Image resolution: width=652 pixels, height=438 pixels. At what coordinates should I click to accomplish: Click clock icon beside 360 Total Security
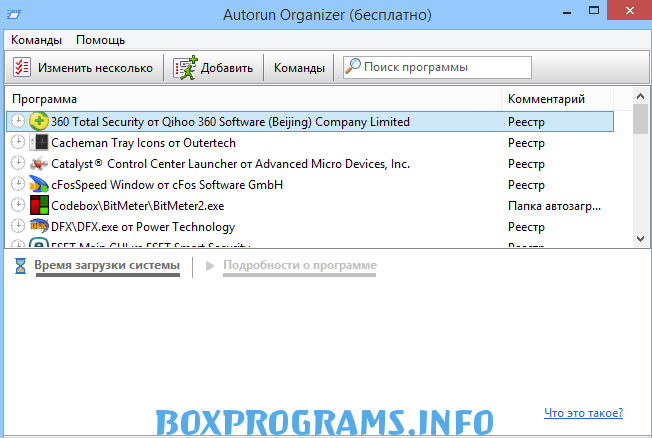[18, 121]
